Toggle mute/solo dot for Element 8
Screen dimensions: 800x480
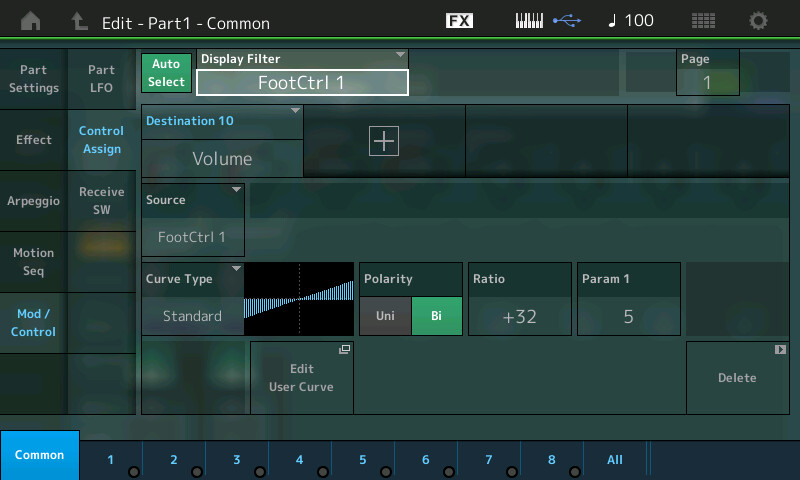(575, 472)
